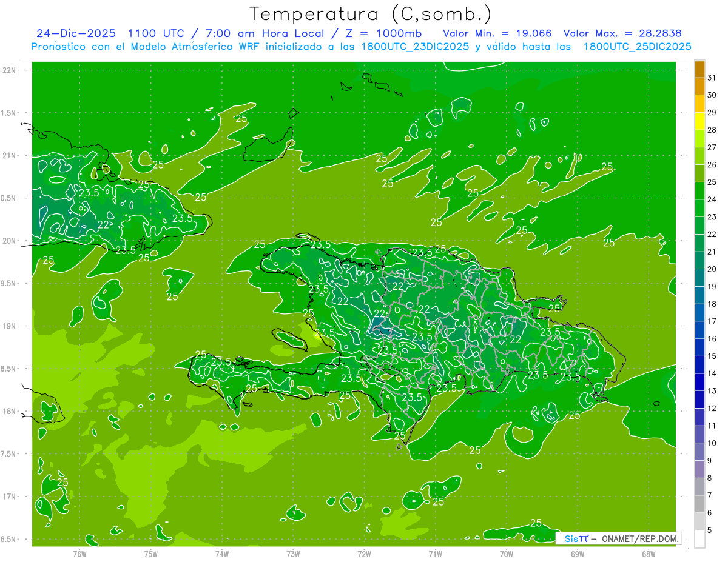
Task: Pick the white bottom swatch of the legend
Action: 699,538
